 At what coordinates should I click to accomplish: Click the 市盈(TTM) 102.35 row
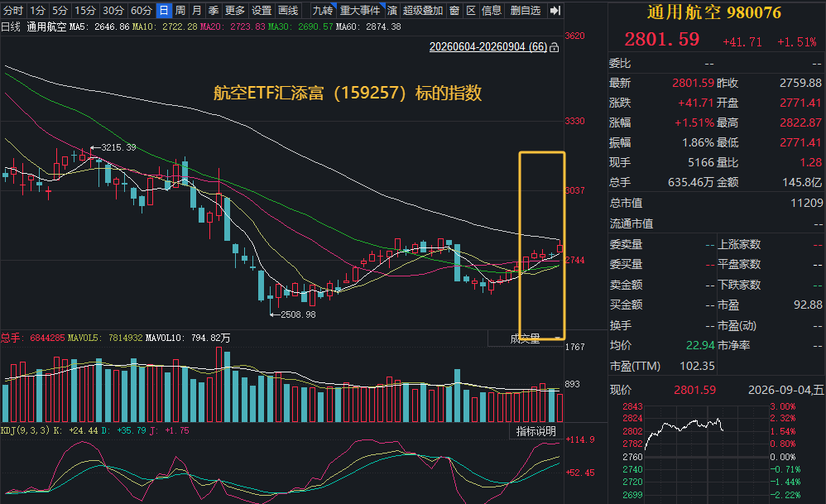(662, 366)
